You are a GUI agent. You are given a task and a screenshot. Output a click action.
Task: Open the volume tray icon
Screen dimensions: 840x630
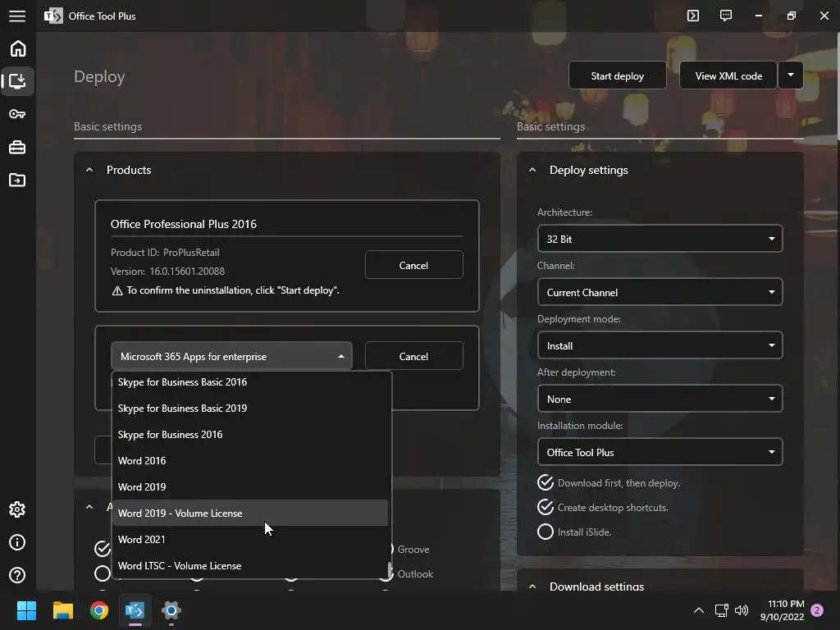click(742, 610)
